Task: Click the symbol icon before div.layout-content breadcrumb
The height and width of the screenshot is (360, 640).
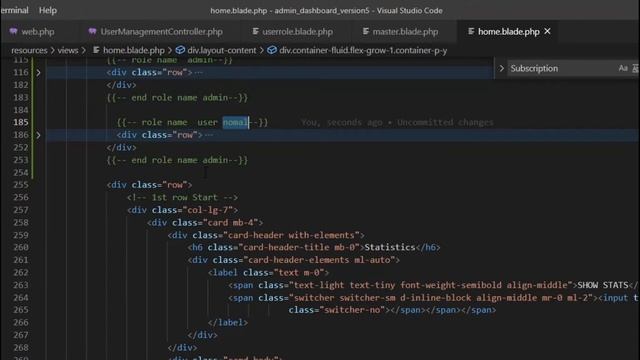Action: click(x=180, y=50)
